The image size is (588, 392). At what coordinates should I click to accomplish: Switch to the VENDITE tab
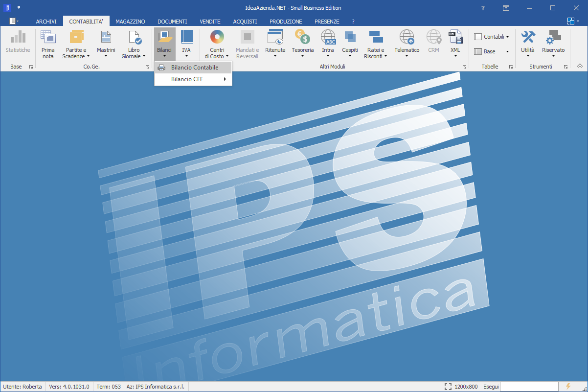tap(210, 22)
